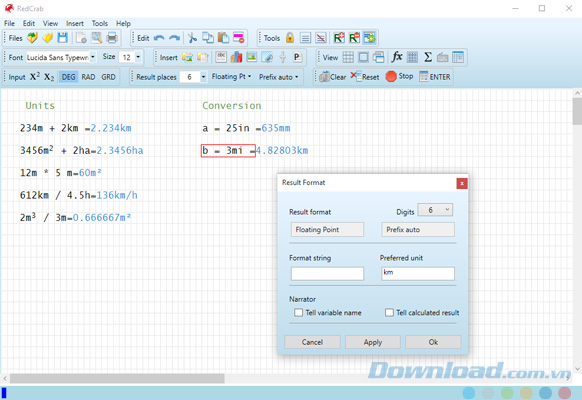The image size is (582, 400).
Task: Open the View menu
Action: [50, 23]
